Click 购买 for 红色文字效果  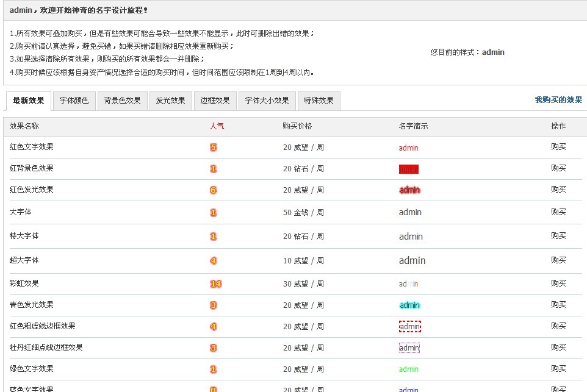(x=558, y=147)
